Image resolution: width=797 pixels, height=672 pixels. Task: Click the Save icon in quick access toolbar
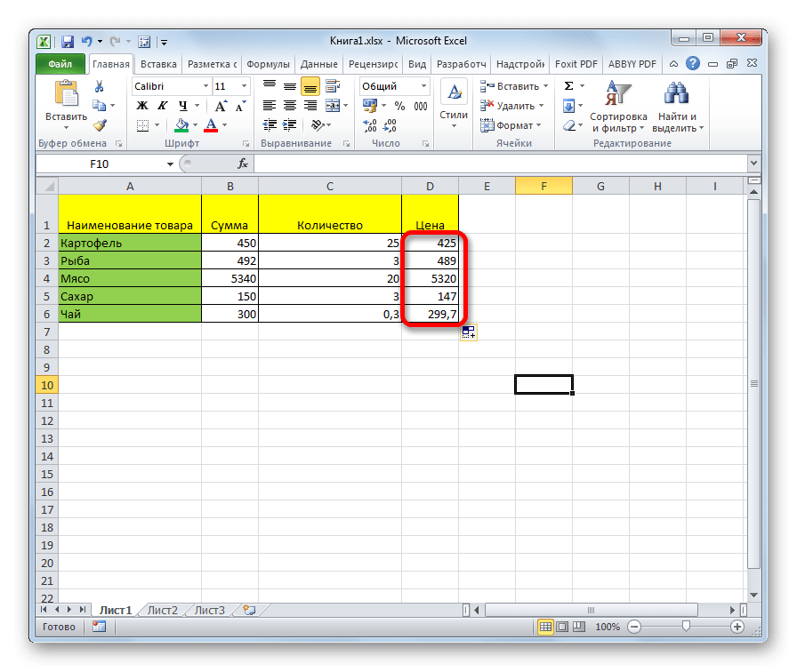(68, 42)
